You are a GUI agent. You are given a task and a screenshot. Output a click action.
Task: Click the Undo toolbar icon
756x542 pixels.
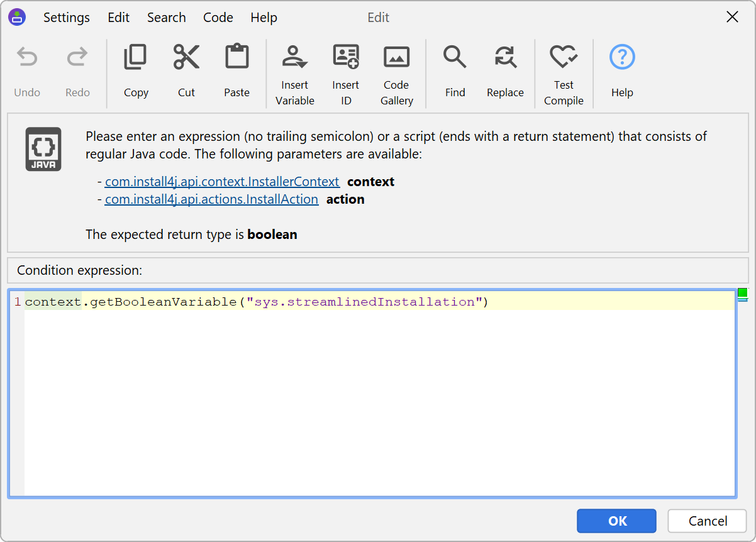pos(27,58)
